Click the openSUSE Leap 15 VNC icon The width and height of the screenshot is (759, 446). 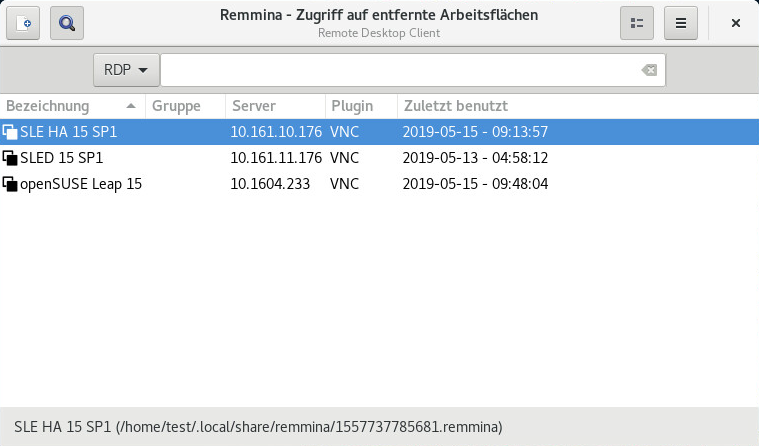[10, 184]
